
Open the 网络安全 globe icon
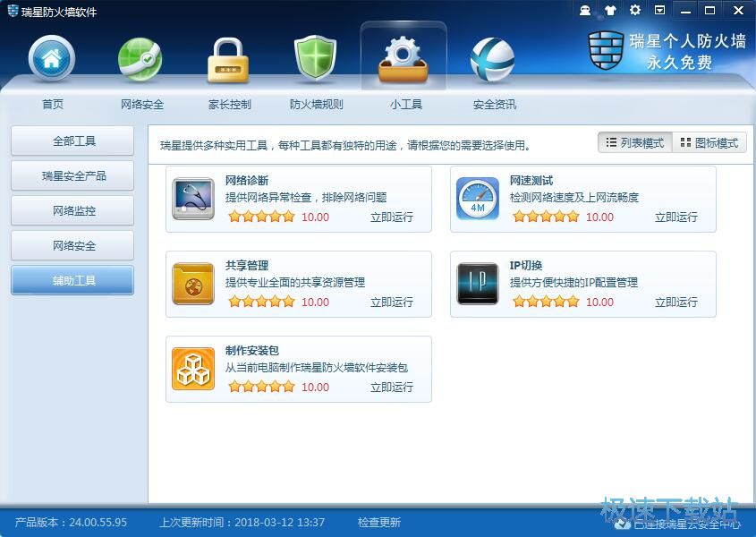(140, 59)
